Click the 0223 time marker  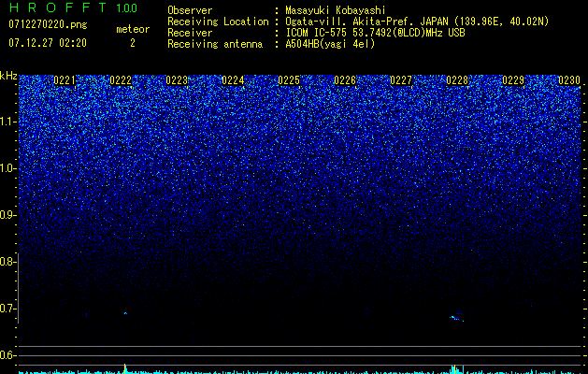coord(177,80)
